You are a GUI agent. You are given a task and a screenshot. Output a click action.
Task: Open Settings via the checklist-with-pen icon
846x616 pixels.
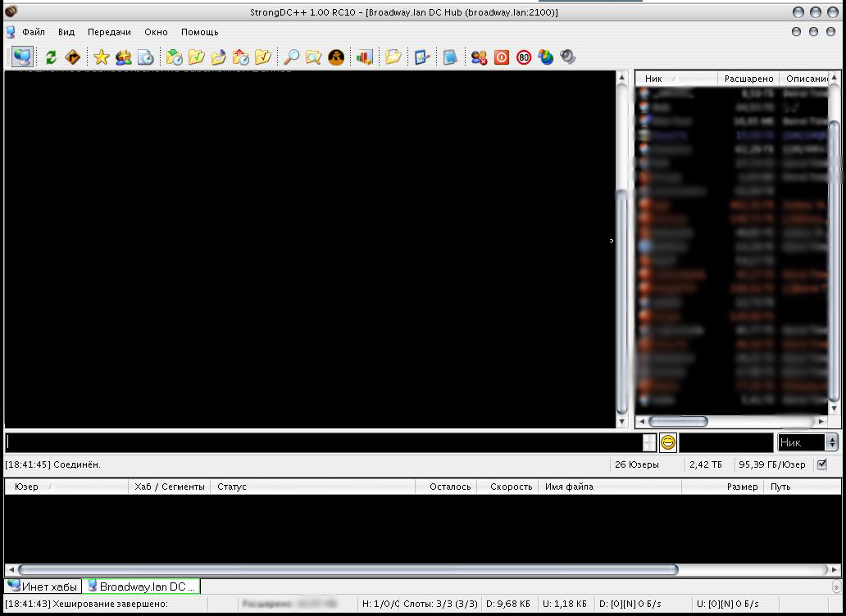tap(422, 57)
